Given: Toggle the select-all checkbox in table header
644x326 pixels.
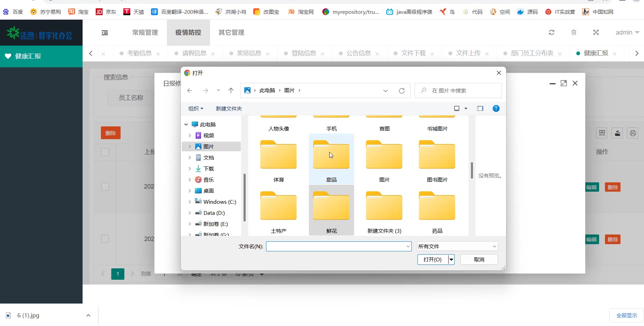Looking at the screenshot, I should coord(105,152).
